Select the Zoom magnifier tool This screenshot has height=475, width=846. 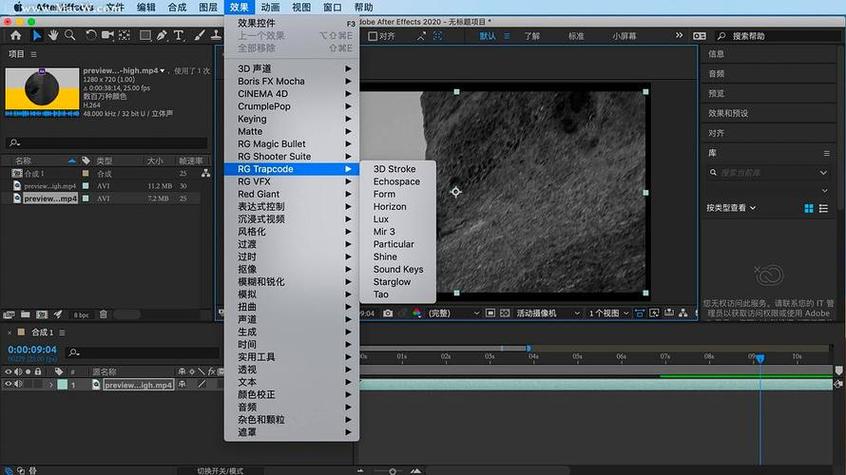(x=70, y=36)
